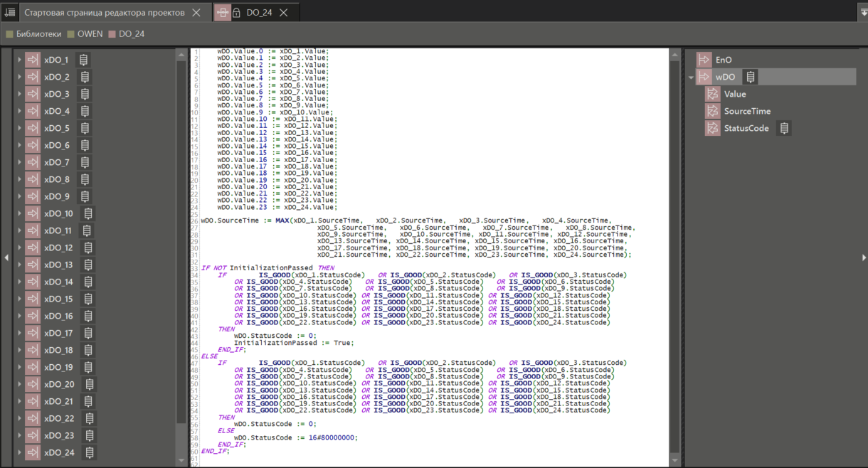The width and height of the screenshot is (868, 468).
Task: Click the structure type icon beside xDO_24
Action: click(x=90, y=452)
